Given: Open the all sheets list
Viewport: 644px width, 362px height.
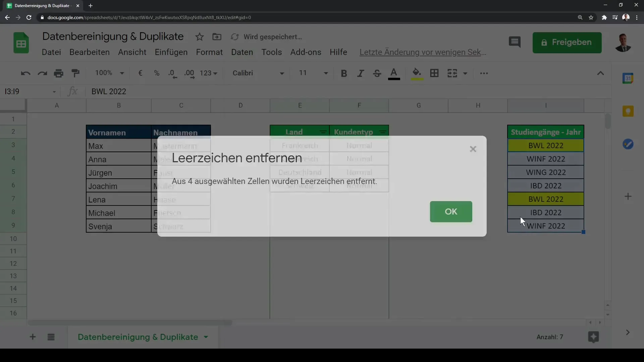Looking at the screenshot, I should click(x=51, y=337).
